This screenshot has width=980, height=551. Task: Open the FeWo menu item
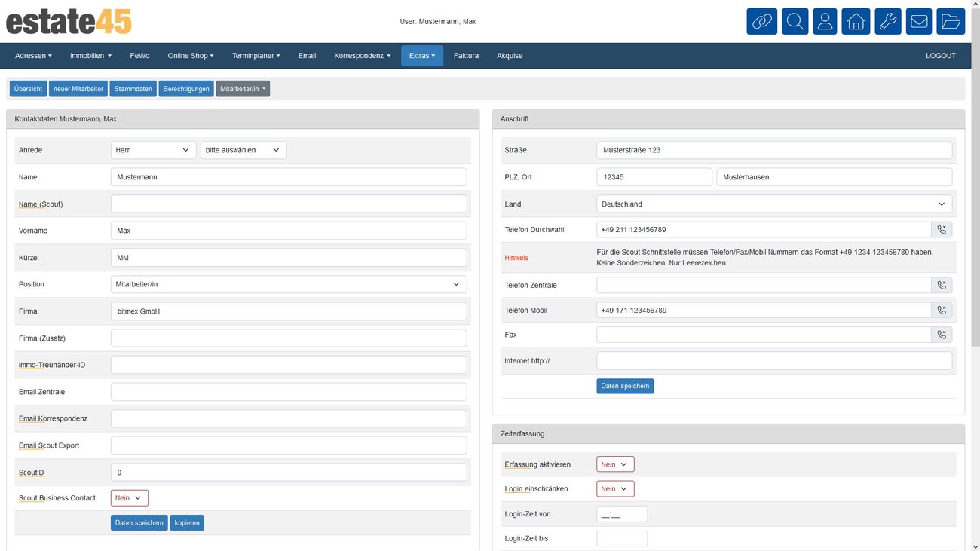[x=139, y=56]
